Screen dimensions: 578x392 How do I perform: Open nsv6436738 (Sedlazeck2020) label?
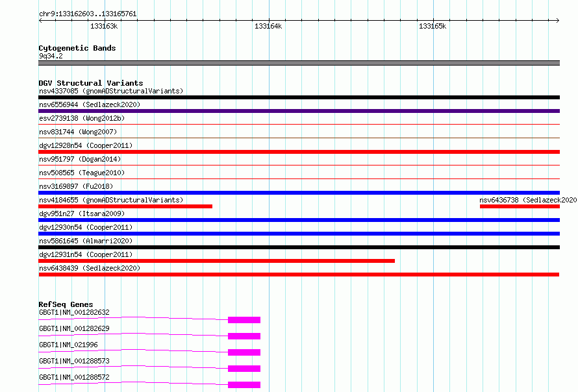(528, 200)
